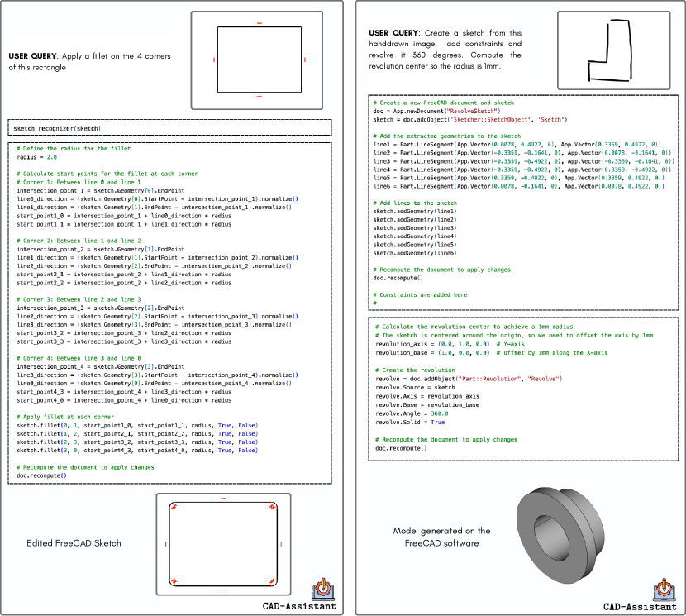686x616 pixels.
Task: Click the 'sketch.addGeometry(line6)' line
Action: coord(415,254)
